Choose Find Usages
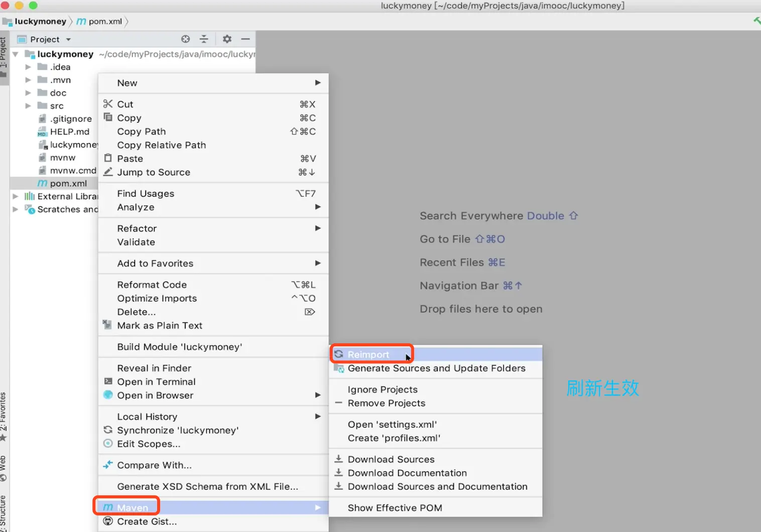 [213, 193]
